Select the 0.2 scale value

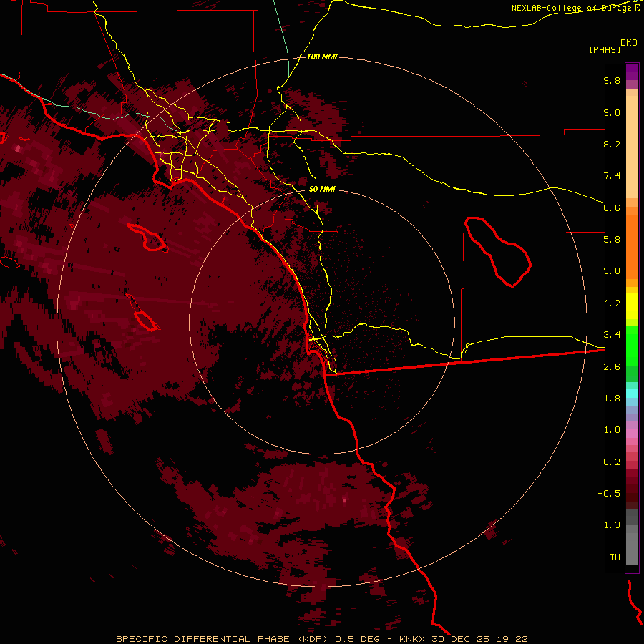(x=612, y=462)
